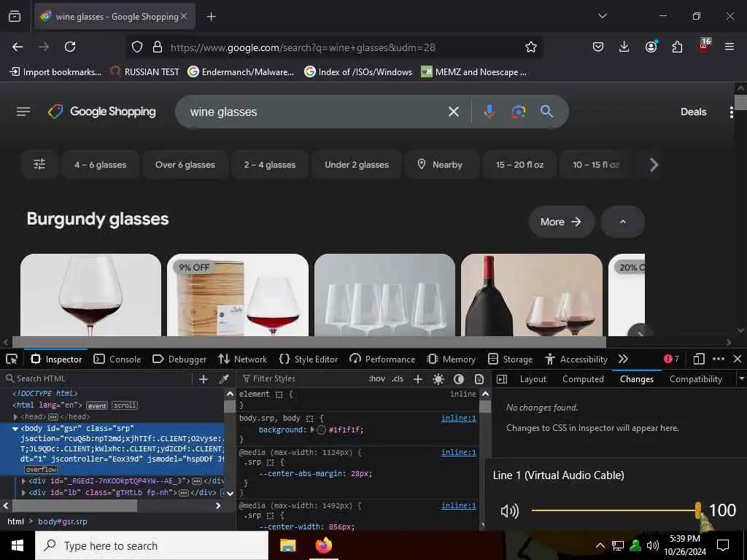Screen dimensions: 747x560
Task: Toggle print media simulation
Action: (479, 379)
